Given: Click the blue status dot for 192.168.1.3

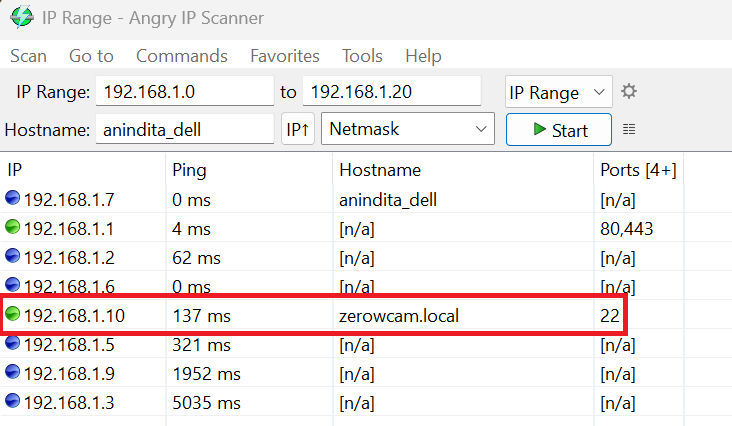Looking at the screenshot, I should coord(13,401).
